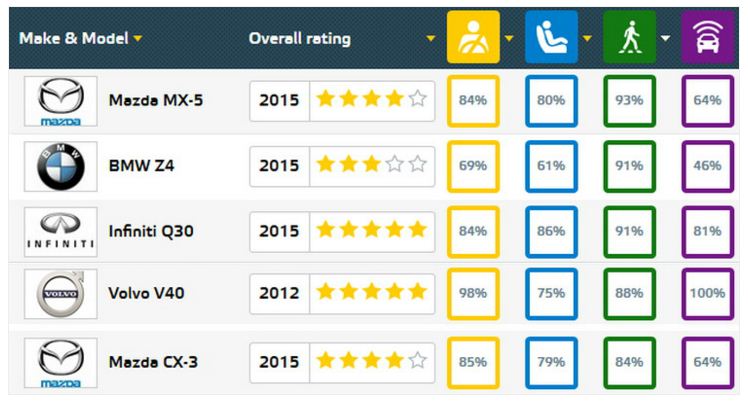Click the Volvo V40 five-star rating
This screenshot has height=401, width=748.
[x=371, y=294]
